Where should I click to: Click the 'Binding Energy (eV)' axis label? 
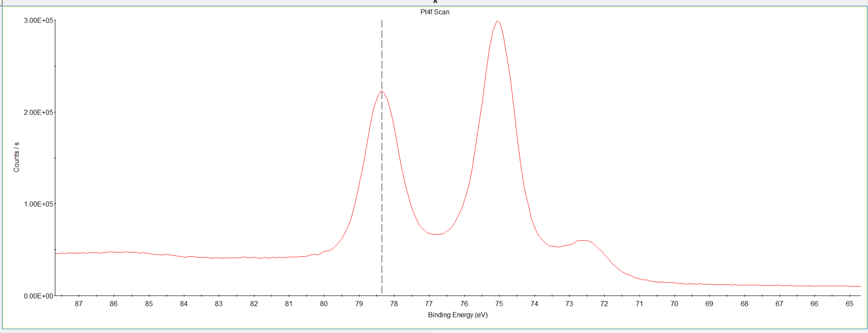tap(458, 315)
